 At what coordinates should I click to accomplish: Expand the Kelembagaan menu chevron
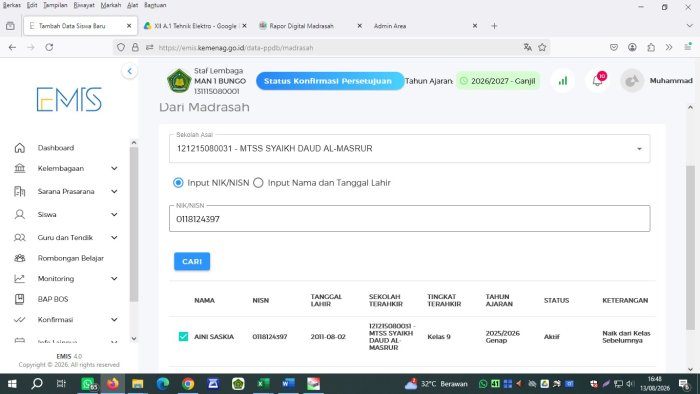(x=114, y=168)
